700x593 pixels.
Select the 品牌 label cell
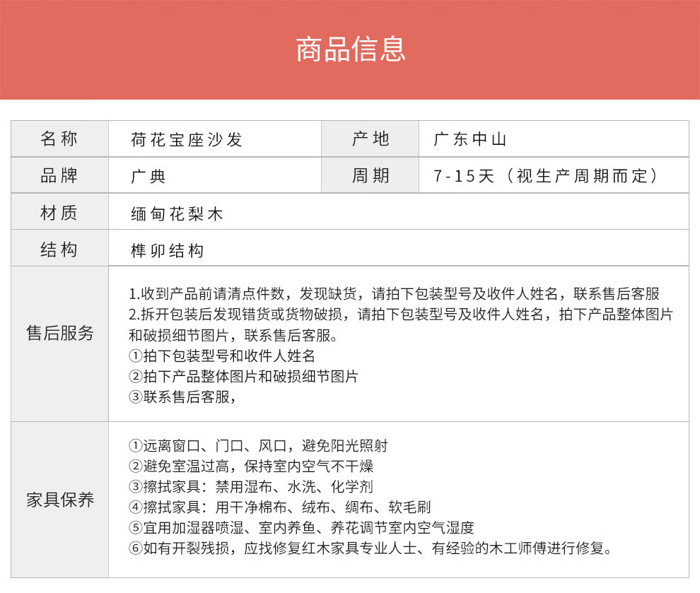tap(59, 176)
